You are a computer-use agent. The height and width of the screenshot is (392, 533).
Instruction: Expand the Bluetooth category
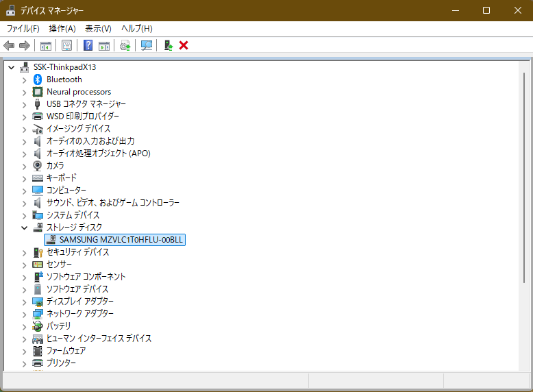point(25,79)
